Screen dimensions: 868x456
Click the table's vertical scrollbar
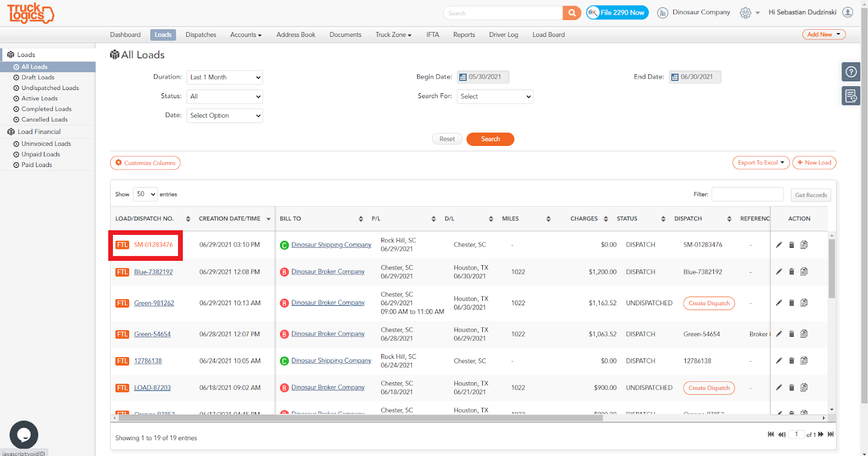832,268
